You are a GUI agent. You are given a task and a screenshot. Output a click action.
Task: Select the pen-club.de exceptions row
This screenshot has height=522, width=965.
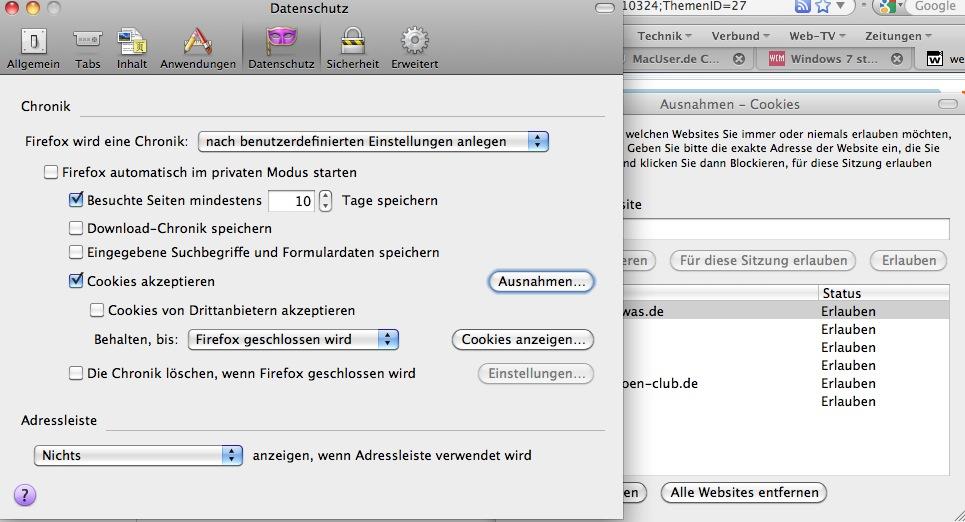(787, 383)
